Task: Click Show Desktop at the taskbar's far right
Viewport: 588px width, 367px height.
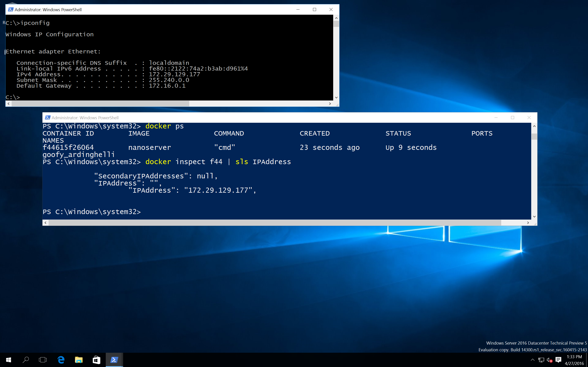Action: click(x=587, y=360)
